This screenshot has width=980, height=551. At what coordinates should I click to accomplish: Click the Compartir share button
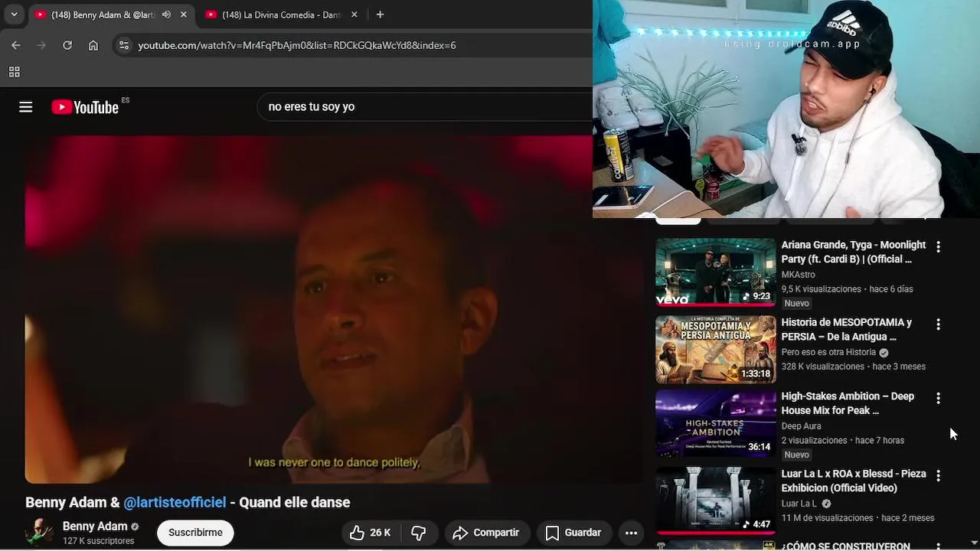(x=486, y=533)
